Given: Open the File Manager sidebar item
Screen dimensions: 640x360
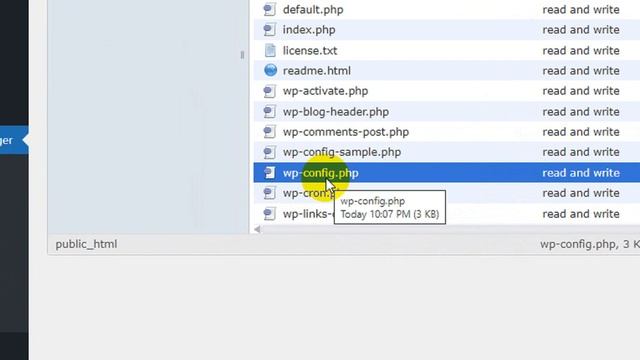Looking at the screenshot, I should pos(14,140).
